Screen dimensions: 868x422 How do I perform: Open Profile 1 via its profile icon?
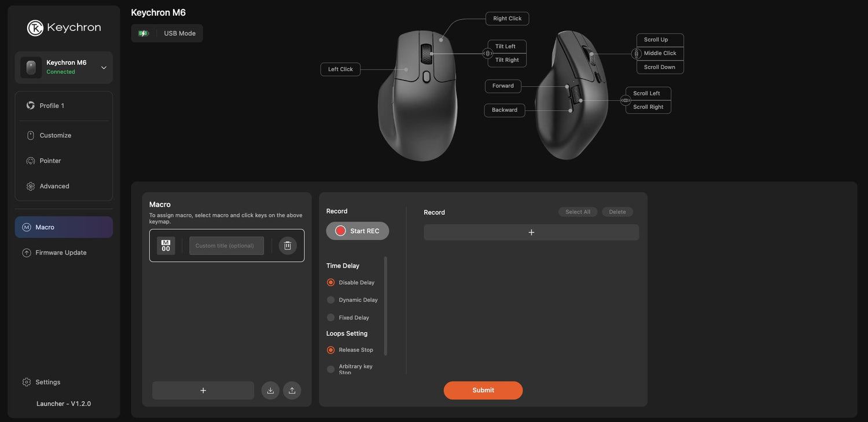point(31,105)
